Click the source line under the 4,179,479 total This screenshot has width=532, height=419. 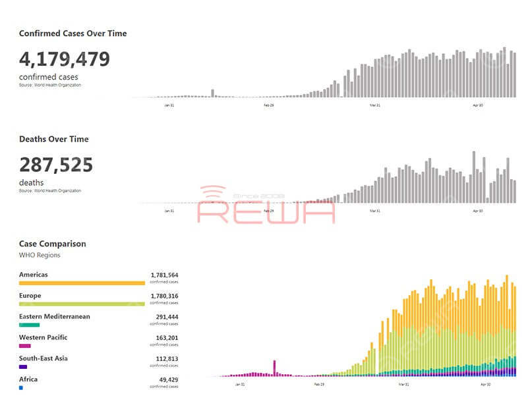[x=50, y=85]
